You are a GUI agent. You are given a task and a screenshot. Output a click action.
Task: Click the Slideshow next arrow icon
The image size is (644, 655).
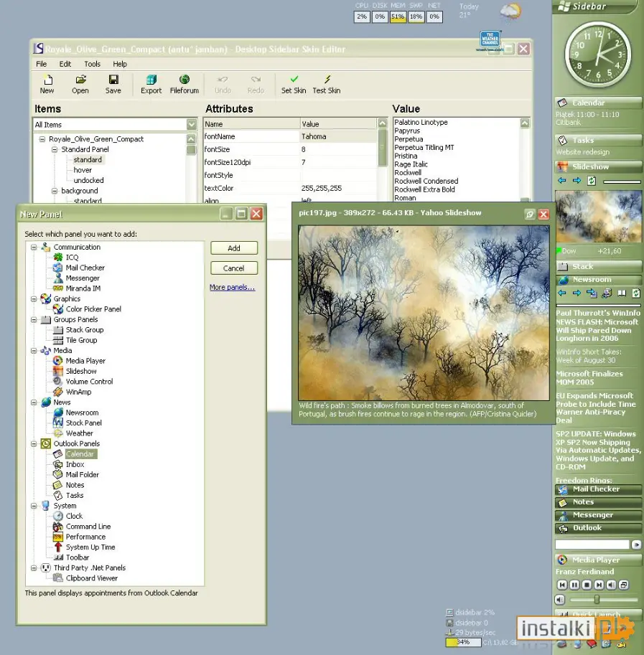[577, 181]
